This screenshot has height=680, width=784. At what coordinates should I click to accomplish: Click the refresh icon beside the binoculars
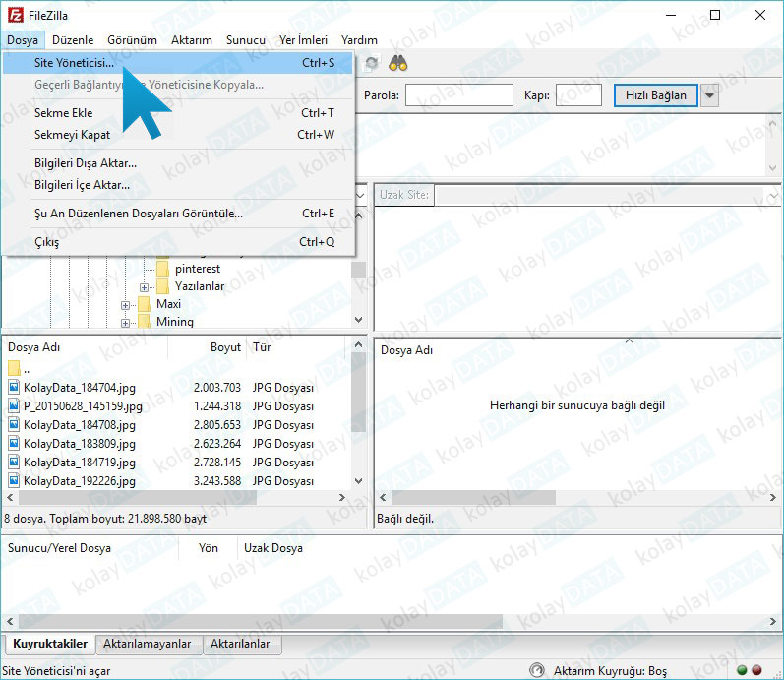(x=371, y=64)
